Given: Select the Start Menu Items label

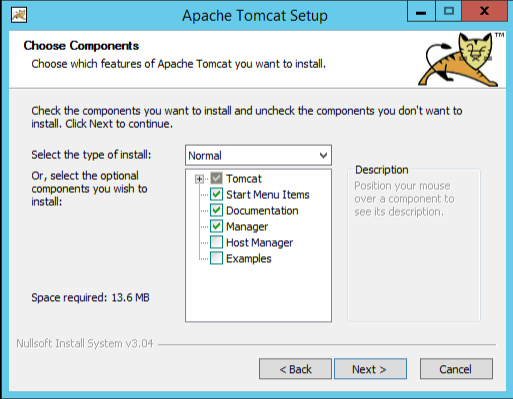Looking at the screenshot, I should point(268,195).
